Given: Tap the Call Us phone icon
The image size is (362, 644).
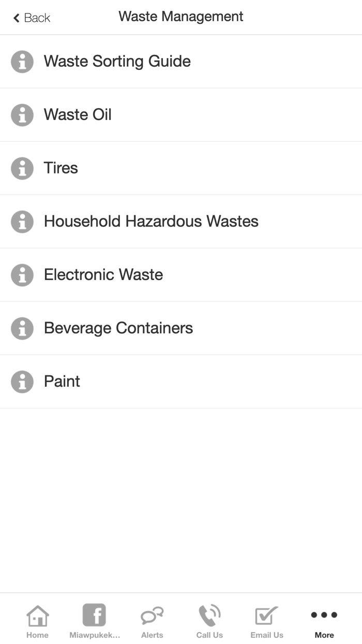Looking at the screenshot, I should click(x=209, y=616).
